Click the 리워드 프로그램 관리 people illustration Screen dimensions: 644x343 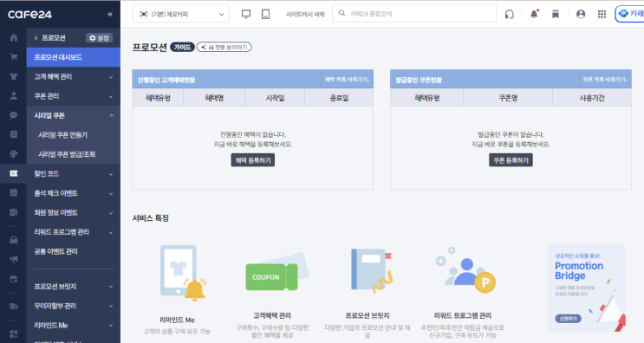465,270
